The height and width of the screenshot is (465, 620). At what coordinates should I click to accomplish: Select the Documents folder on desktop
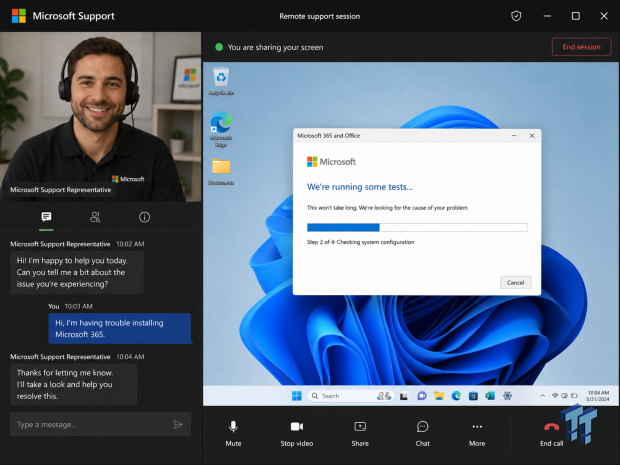(x=221, y=172)
